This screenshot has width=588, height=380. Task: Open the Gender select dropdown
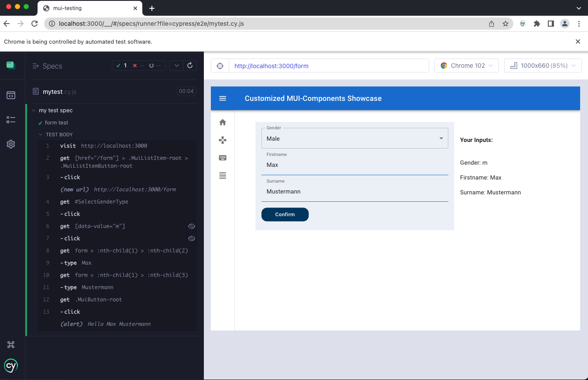(x=354, y=138)
